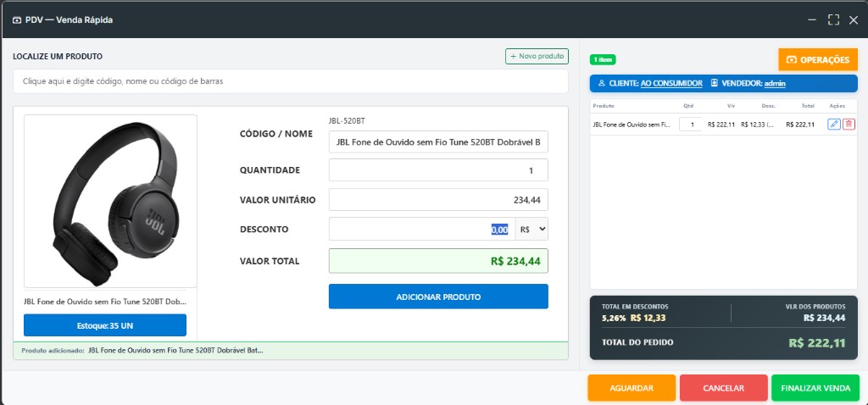Click the CANCELAR button
This screenshot has height=405, width=868.
pos(724,388)
